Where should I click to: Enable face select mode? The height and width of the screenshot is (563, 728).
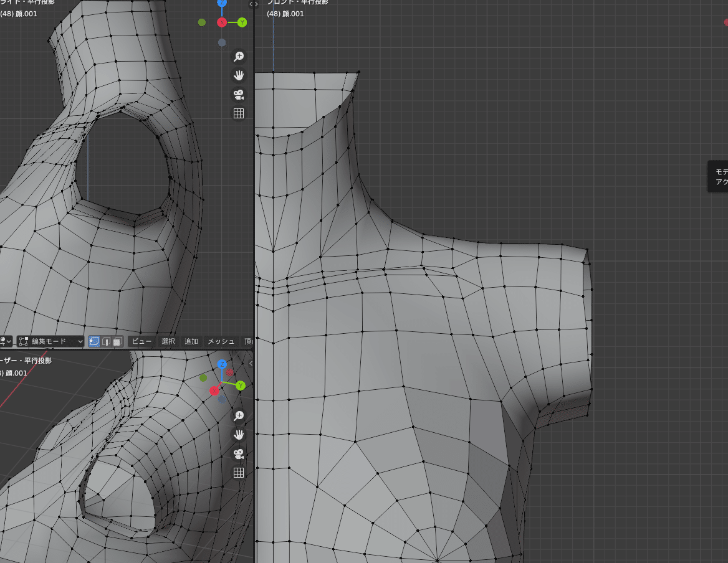point(117,341)
